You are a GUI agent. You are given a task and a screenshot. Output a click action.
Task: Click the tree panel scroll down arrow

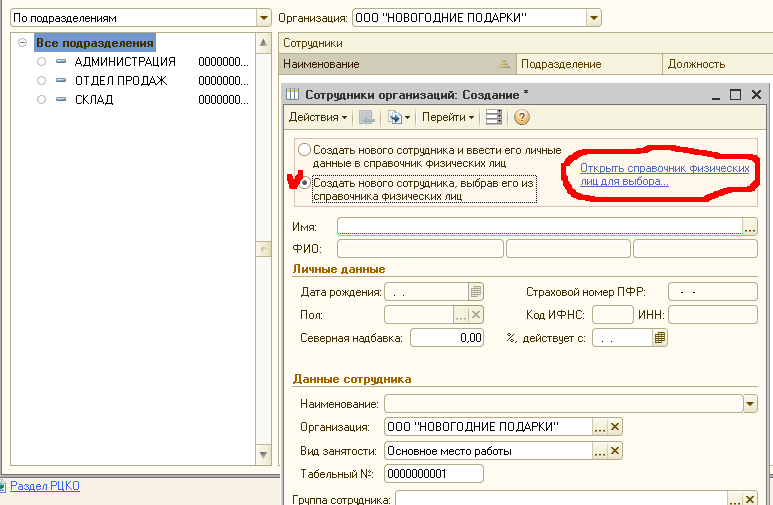(x=263, y=455)
